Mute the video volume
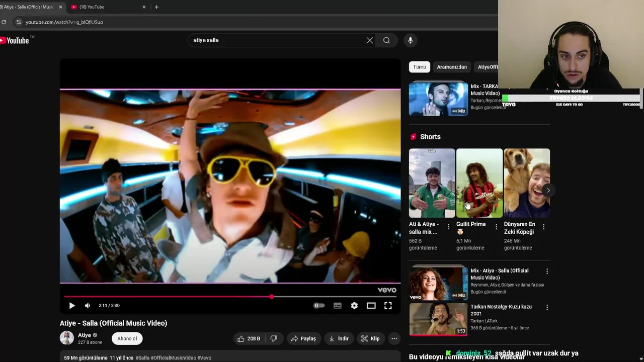The image size is (644, 362). tap(88, 306)
